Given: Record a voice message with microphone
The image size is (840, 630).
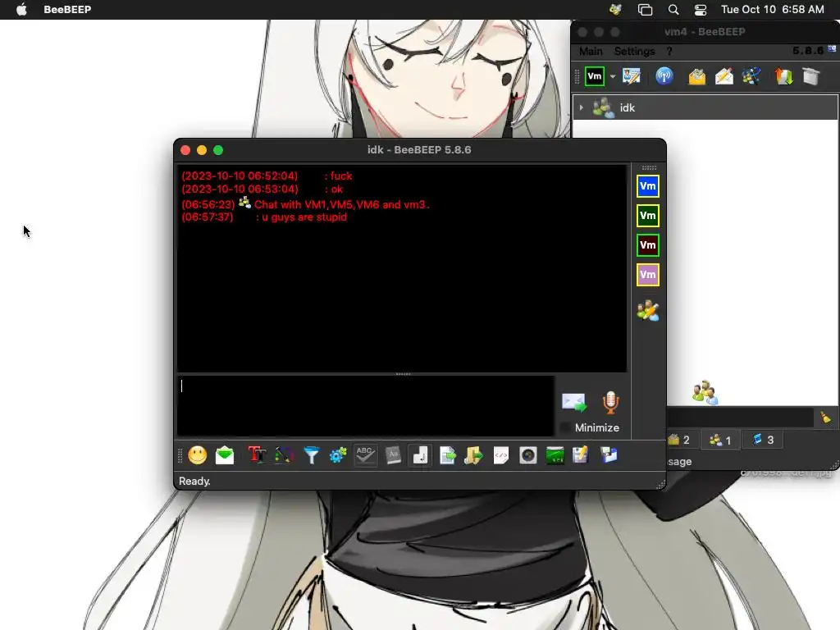Looking at the screenshot, I should (x=610, y=402).
